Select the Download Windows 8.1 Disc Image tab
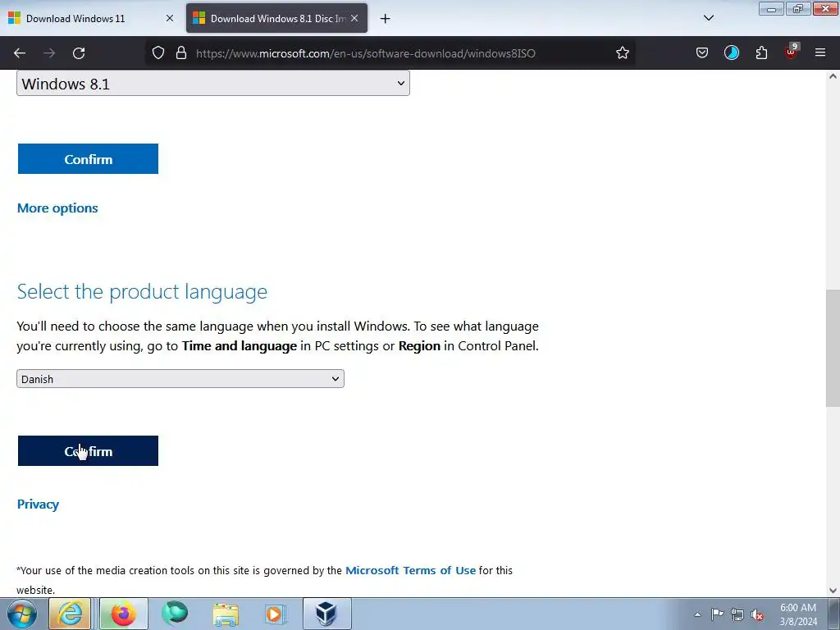The width and height of the screenshot is (840, 630). (276, 18)
